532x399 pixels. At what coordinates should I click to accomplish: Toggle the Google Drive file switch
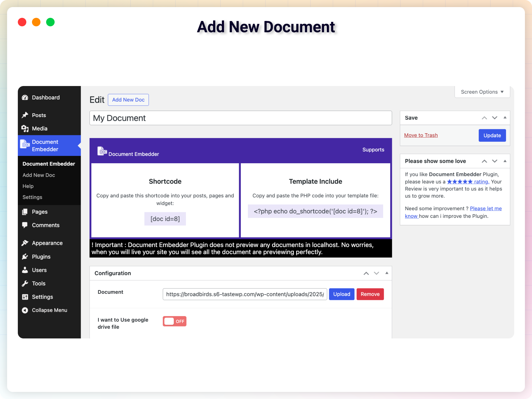175,321
